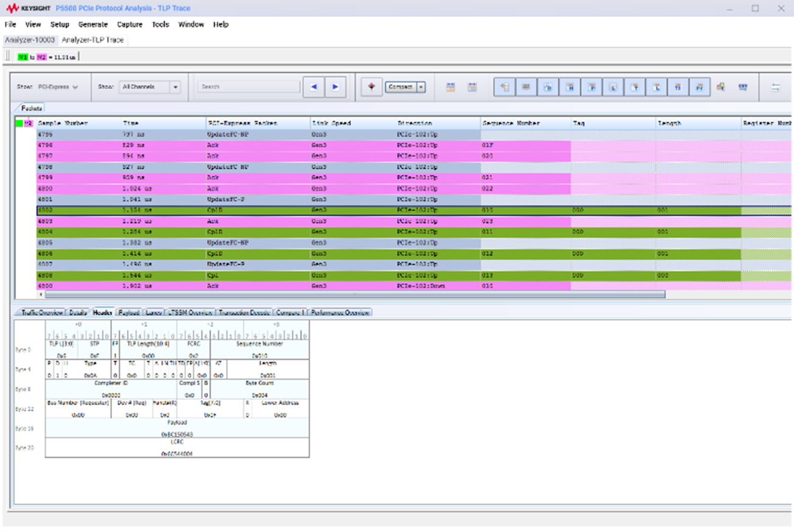The image size is (794, 532).
Task: Open the Capture menu
Action: tap(129, 24)
